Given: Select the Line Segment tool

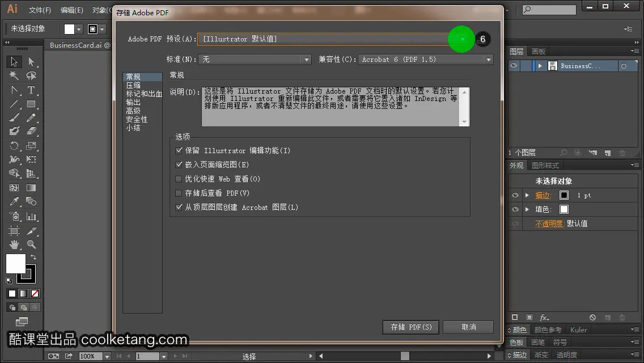Looking at the screenshot, I should pos(14,104).
